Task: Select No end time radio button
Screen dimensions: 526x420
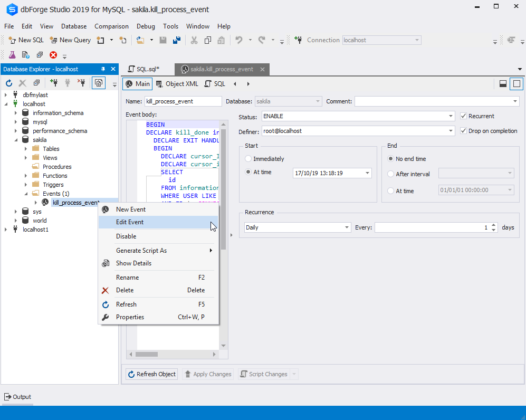Action: (x=390, y=159)
